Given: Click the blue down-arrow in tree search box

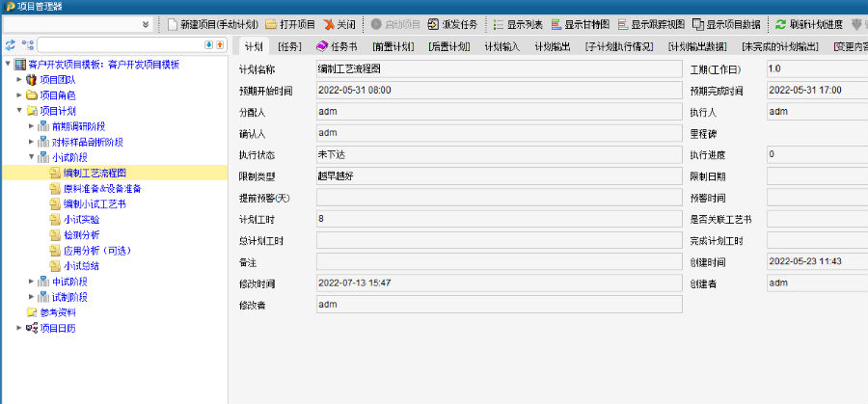Looking at the screenshot, I should (208, 44).
